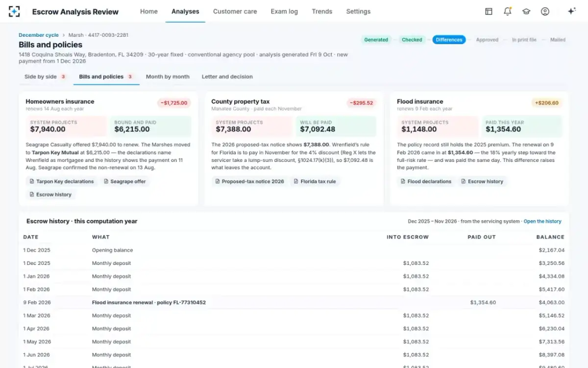Click the $7,940.00 system projects value

48,130
